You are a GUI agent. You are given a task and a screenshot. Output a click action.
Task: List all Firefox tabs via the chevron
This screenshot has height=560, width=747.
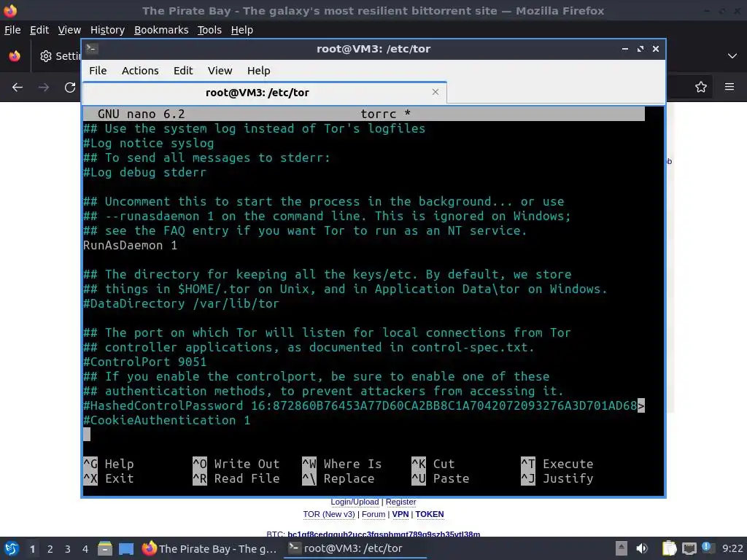click(x=732, y=56)
